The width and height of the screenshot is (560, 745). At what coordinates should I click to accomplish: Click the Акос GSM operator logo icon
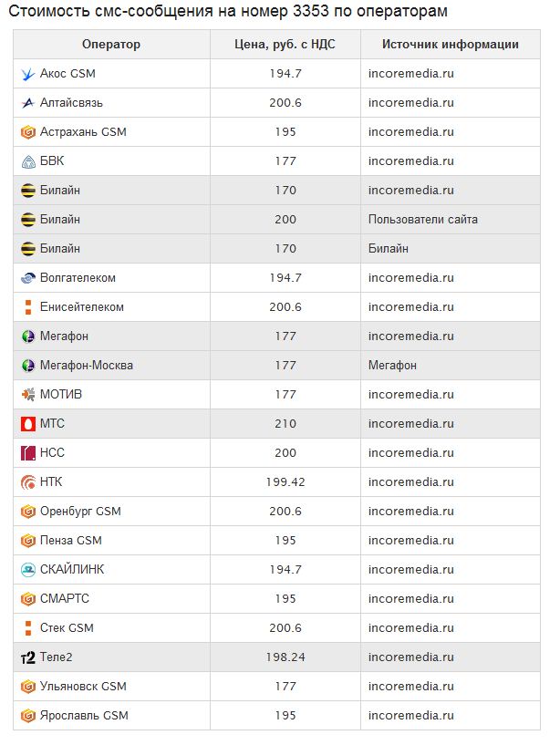[x=27, y=74]
